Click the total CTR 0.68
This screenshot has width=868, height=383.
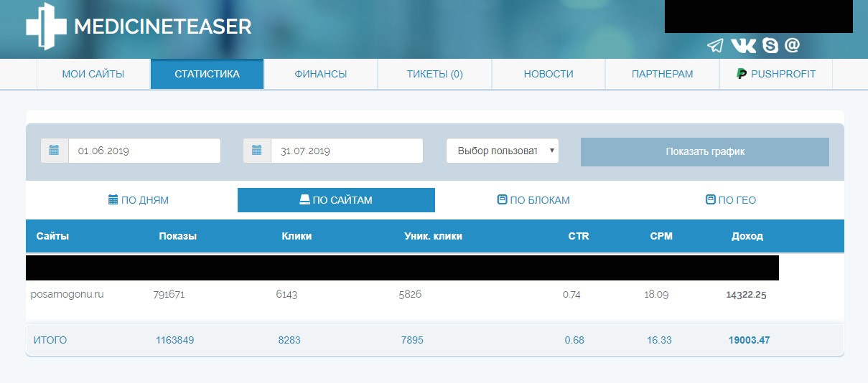pyautogui.click(x=574, y=340)
